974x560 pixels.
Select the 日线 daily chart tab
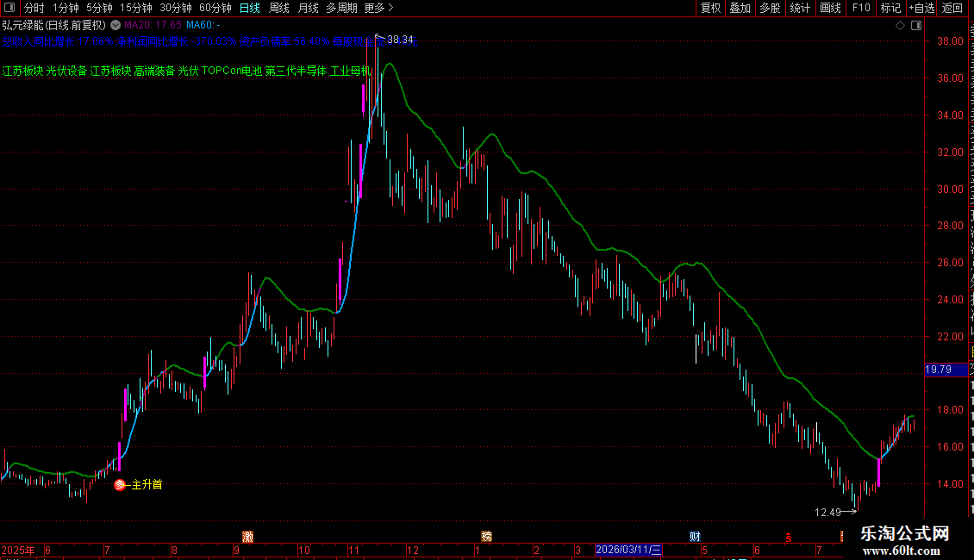coord(250,8)
